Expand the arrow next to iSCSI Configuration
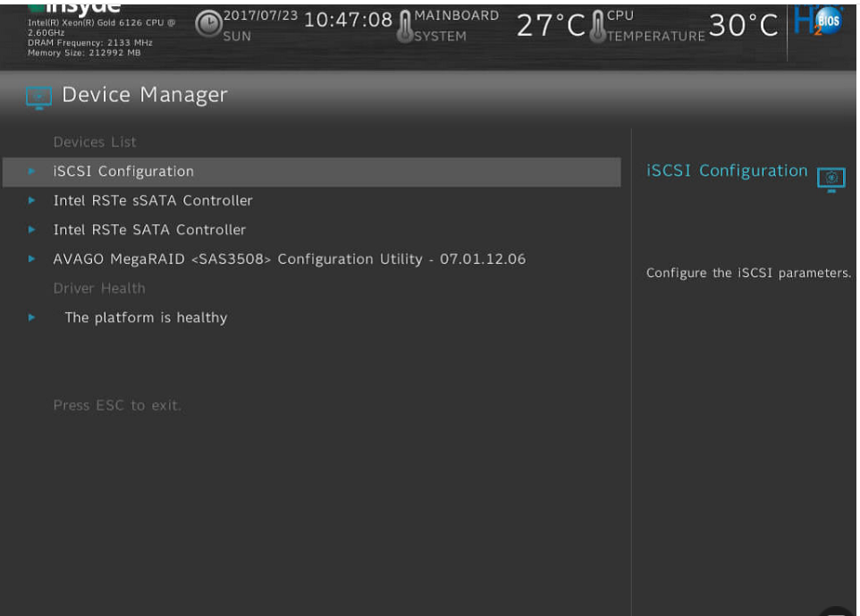Image resolution: width=860 pixels, height=616 pixels. click(x=32, y=172)
